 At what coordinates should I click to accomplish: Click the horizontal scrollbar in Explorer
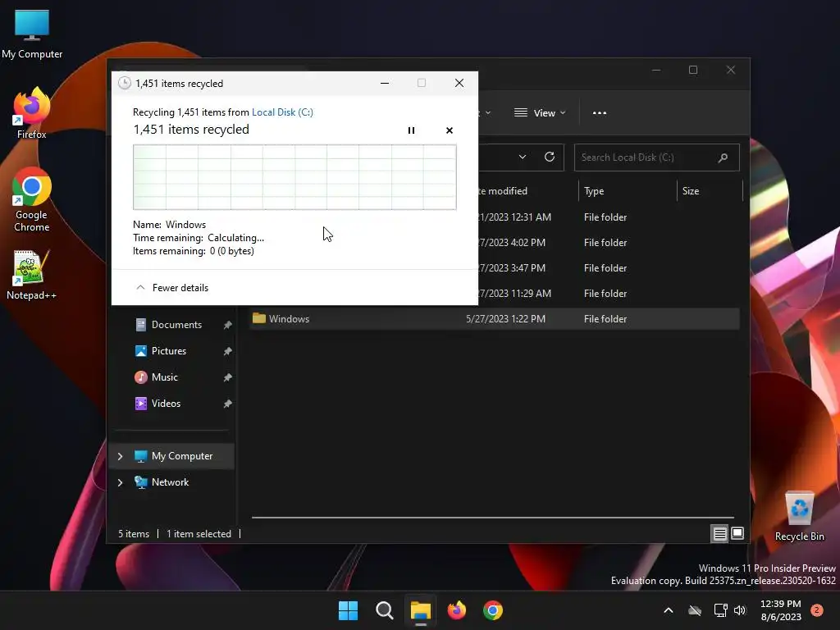pyautogui.click(x=493, y=518)
